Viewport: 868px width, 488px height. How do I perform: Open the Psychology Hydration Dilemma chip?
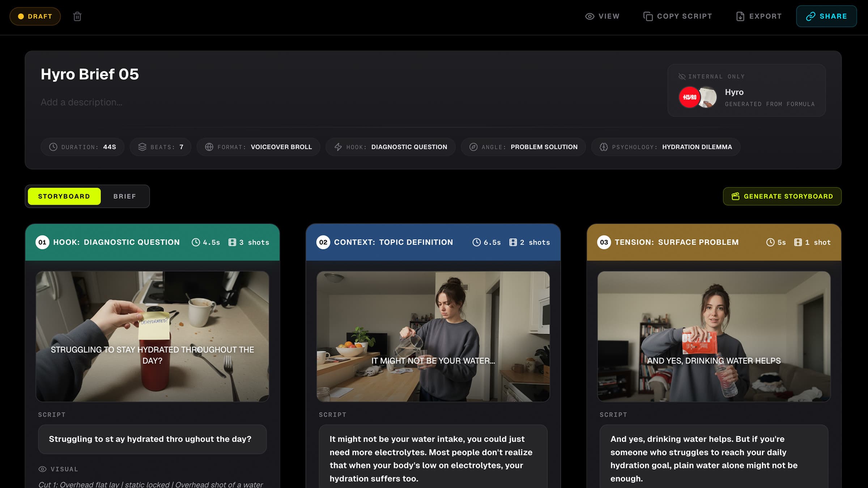click(x=665, y=147)
